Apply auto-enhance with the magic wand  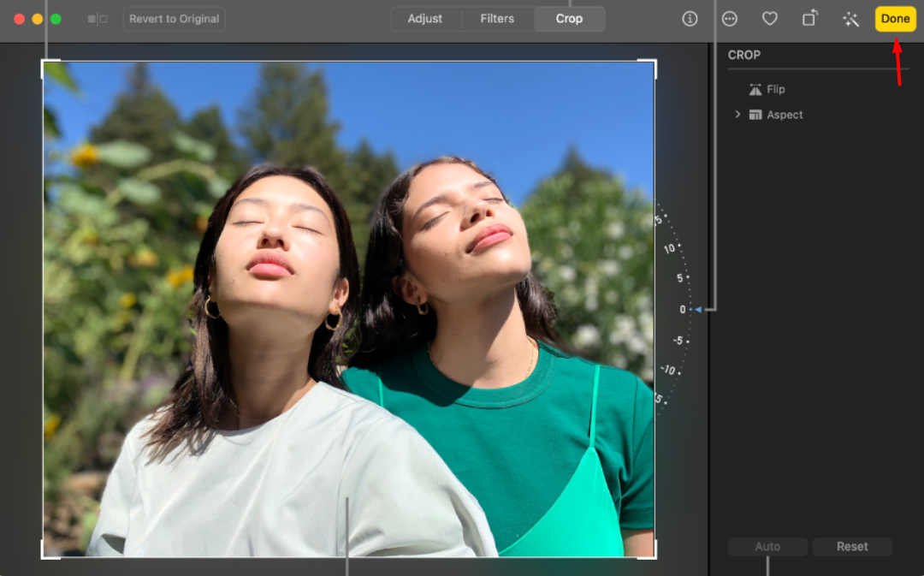pyautogui.click(x=850, y=19)
